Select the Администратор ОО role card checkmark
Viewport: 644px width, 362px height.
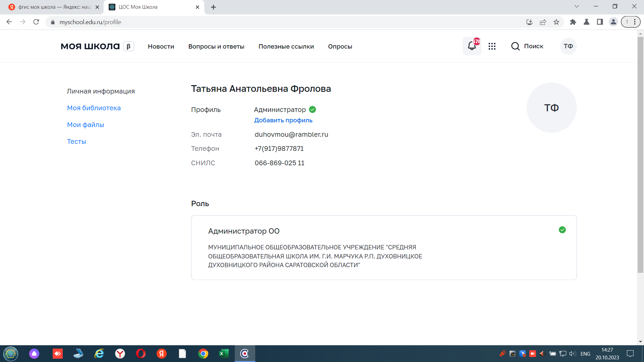pos(562,230)
